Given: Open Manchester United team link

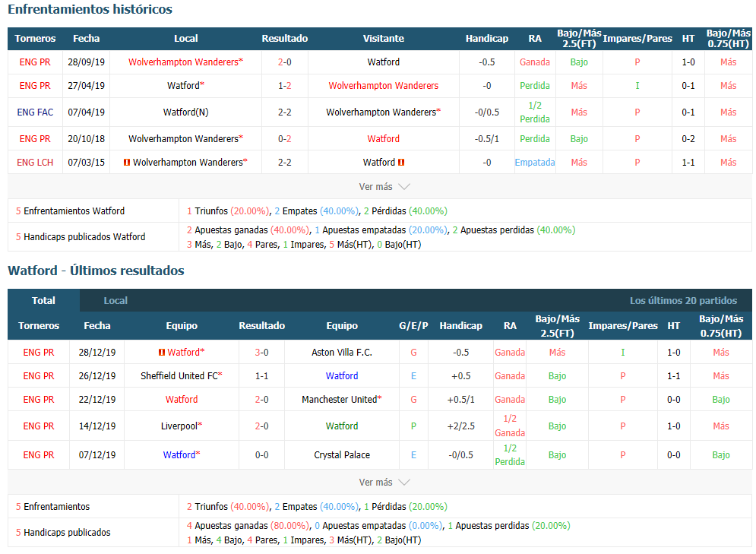Looking at the screenshot, I should pos(341,399).
